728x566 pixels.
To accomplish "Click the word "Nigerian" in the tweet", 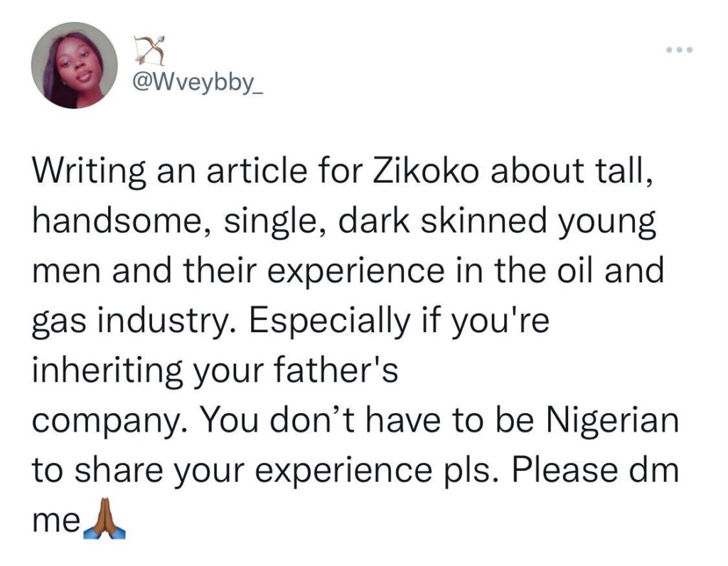I will pyautogui.click(x=612, y=422).
